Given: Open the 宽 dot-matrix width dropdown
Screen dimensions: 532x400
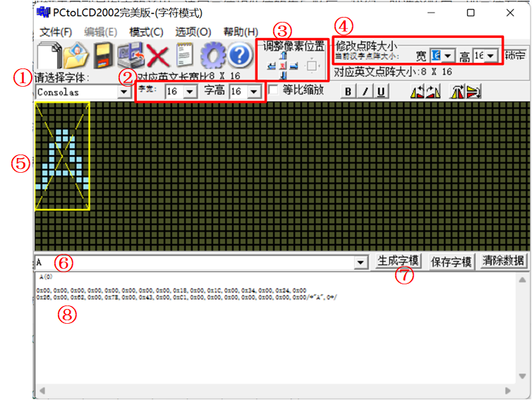Looking at the screenshot, I should pyautogui.click(x=448, y=56).
